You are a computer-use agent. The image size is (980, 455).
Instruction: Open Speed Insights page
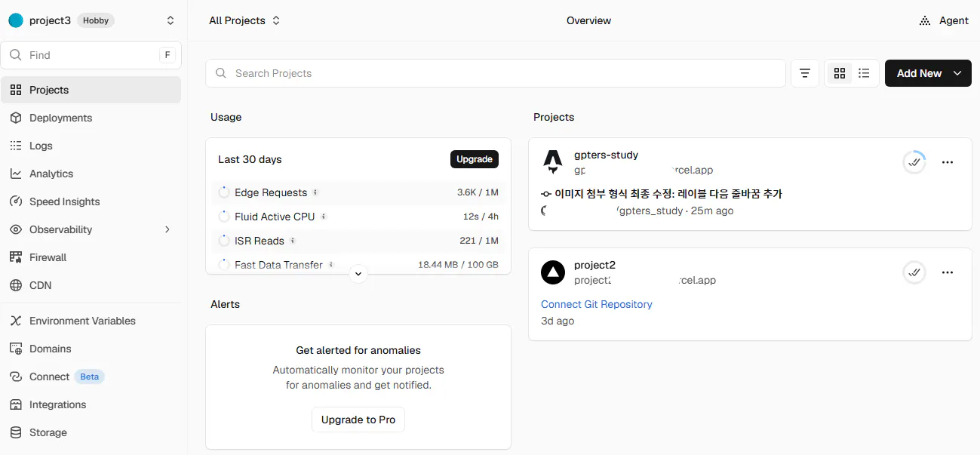tap(91, 201)
